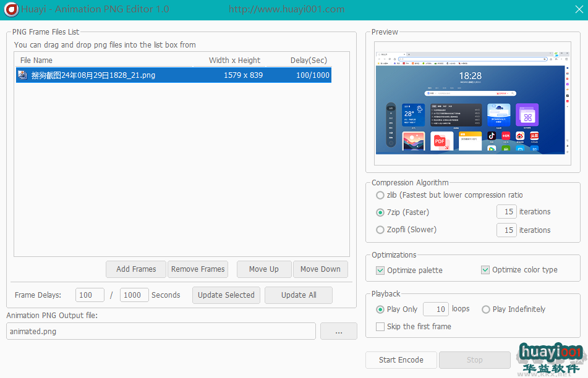
Task: Enable Skip the first frame checkbox
Action: coord(380,327)
